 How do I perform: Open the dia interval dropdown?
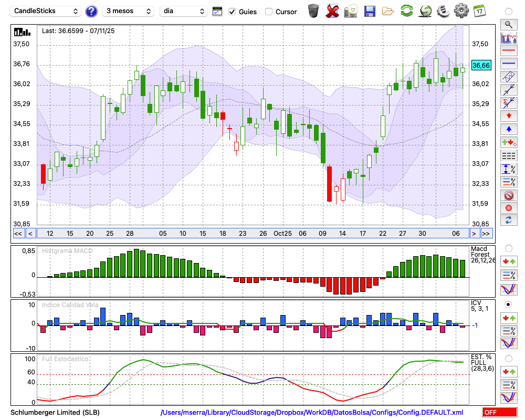(183, 11)
